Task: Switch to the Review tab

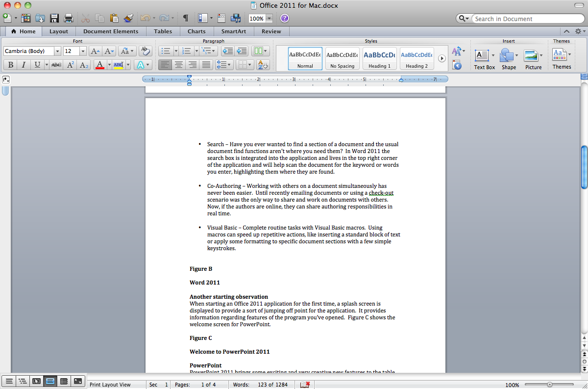Action: (x=271, y=31)
